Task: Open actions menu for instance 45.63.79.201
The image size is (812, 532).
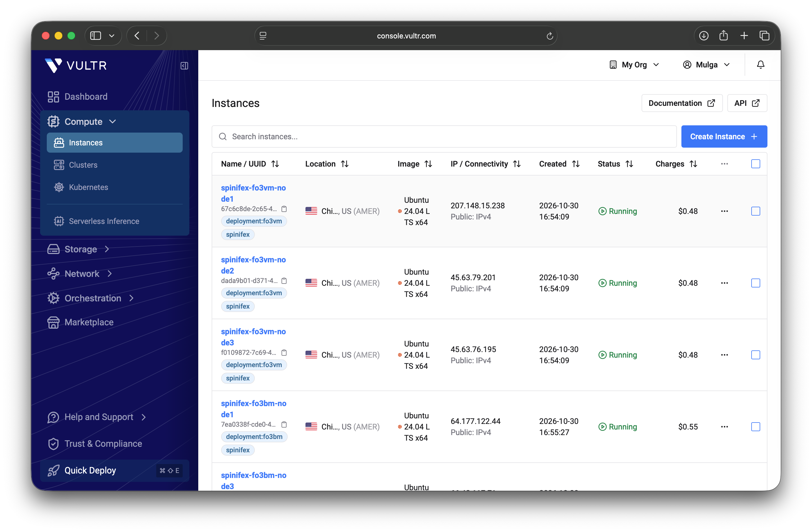Action: pos(724,283)
